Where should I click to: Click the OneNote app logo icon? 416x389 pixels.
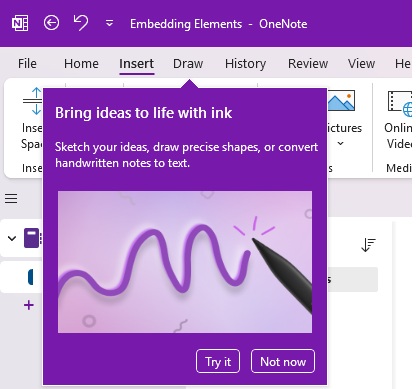tap(20, 24)
